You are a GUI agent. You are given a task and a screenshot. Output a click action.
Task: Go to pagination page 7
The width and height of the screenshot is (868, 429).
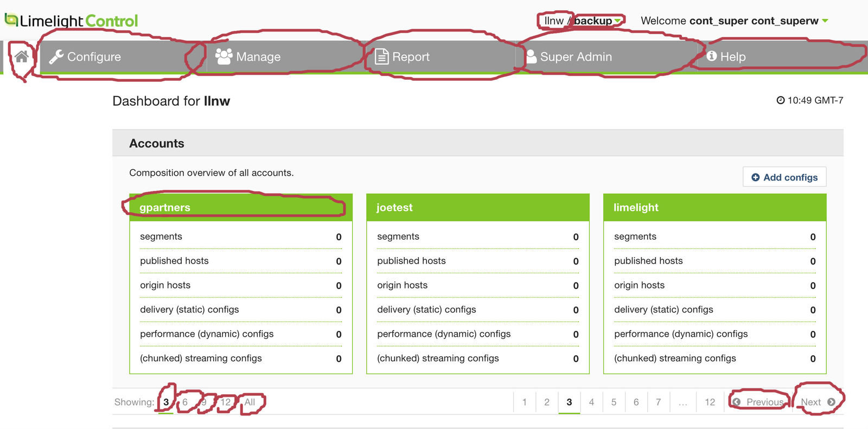click(x=658, y=402)
